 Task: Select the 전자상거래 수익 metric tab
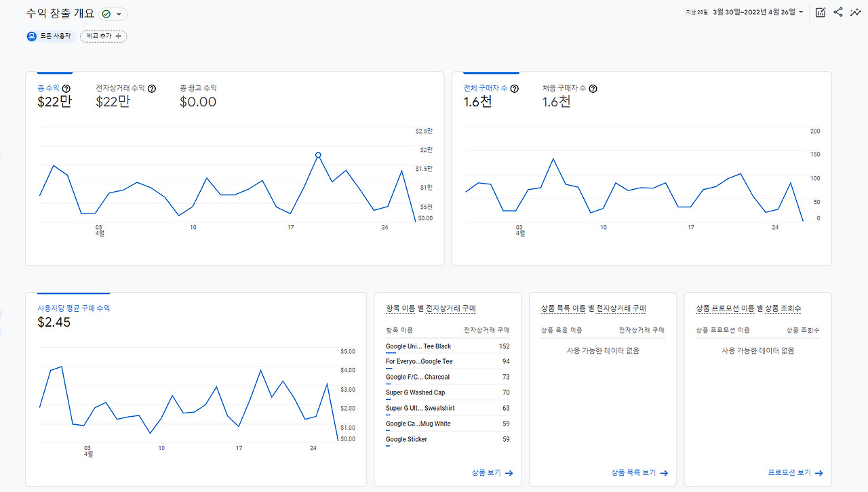tap(126, 96)
